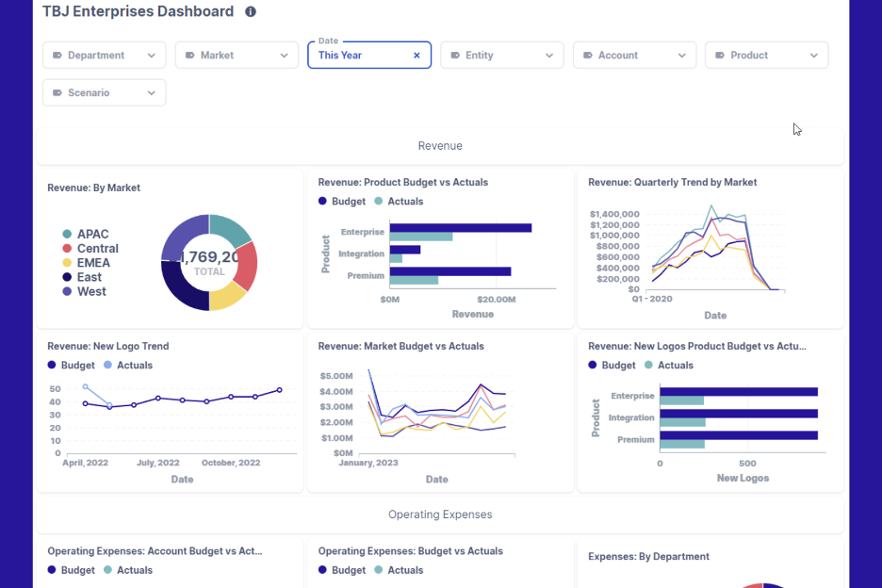Expand the Department dropdown chevron

pos(152,56)
